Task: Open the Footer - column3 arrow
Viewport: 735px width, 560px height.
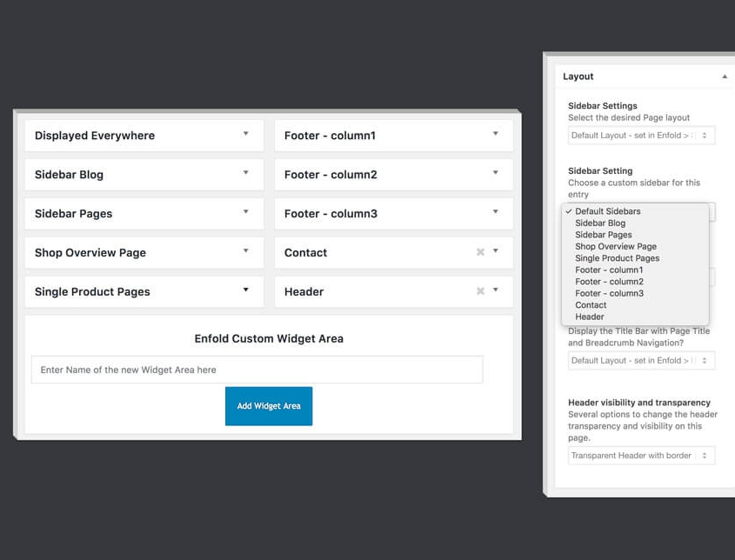Action: click(495, 212)
